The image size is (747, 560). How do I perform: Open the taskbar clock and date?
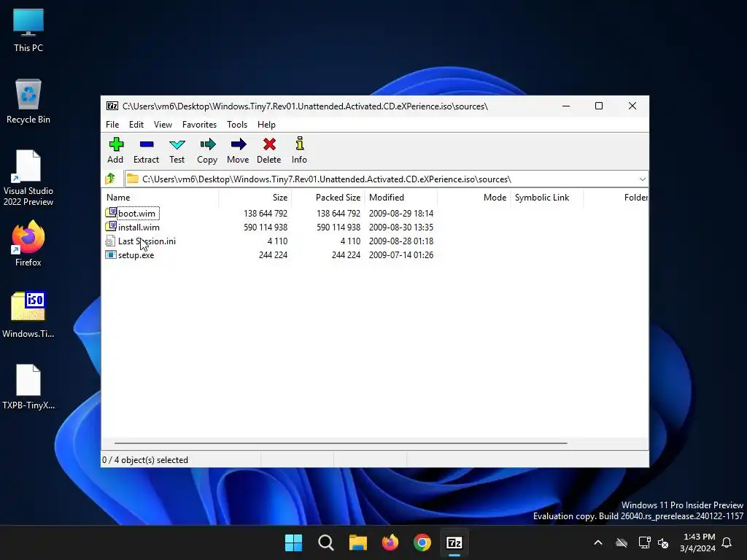click(698, 542)
